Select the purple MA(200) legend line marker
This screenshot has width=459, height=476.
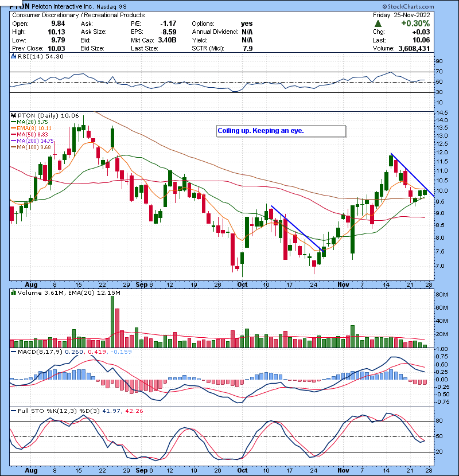pyautogui.click(x=13, y=141)
